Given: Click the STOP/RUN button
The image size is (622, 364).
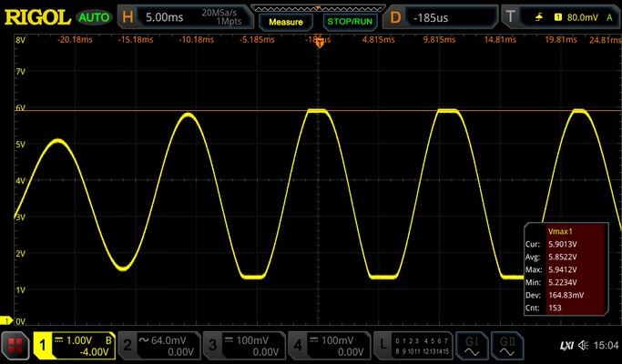Looking at the screenshot, I should point(350,22).
